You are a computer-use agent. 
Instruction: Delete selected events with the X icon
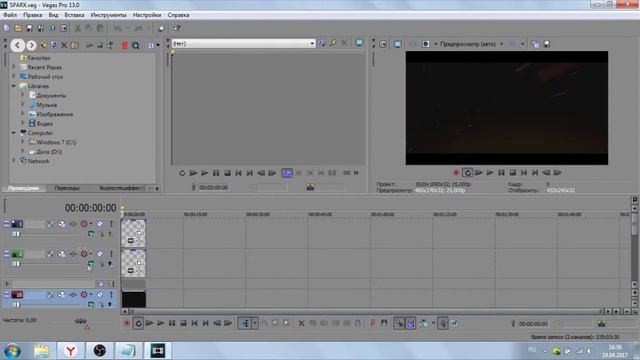(301, 323)
